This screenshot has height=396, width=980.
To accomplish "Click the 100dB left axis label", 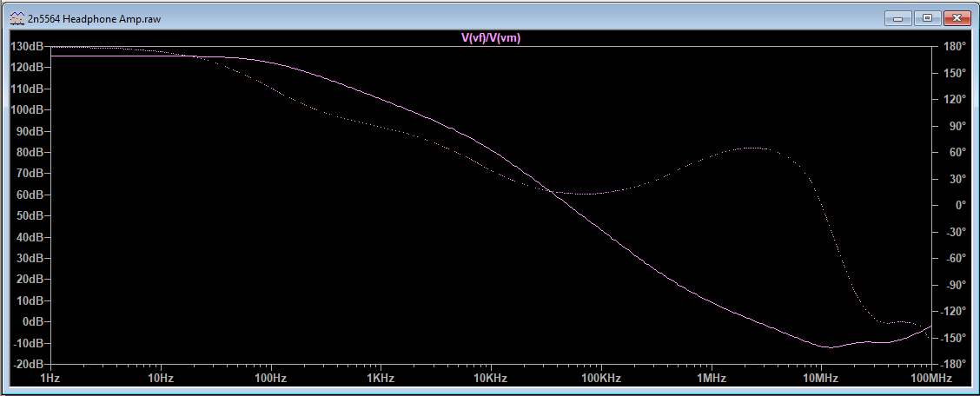I will tap(27, 110).
